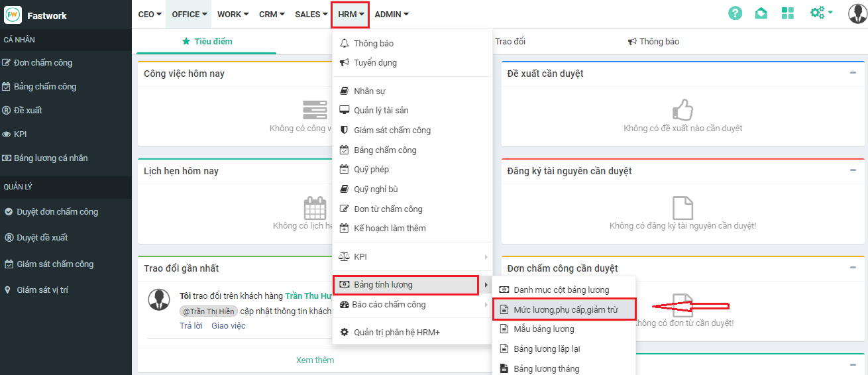This screenshot has height=375, width=868.
Task: Open the settings gears dropdown
Action: tap(821, 13)
